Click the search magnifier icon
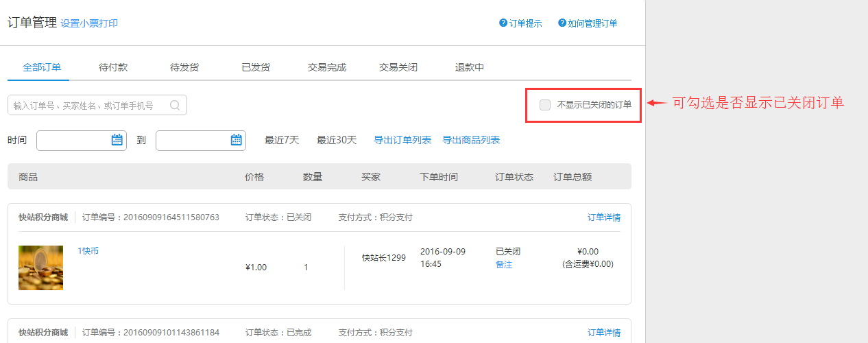 [175, 105]
